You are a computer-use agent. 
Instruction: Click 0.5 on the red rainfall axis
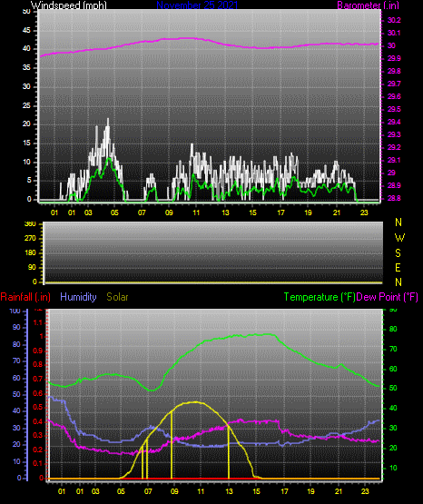click(x=38, y=407)
